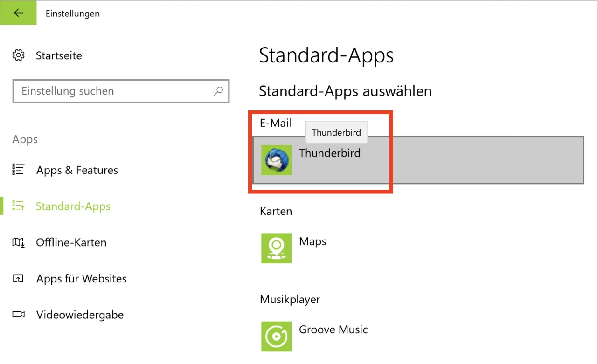
Task: Click the Musikplayer category label
Action: [290, 299]
